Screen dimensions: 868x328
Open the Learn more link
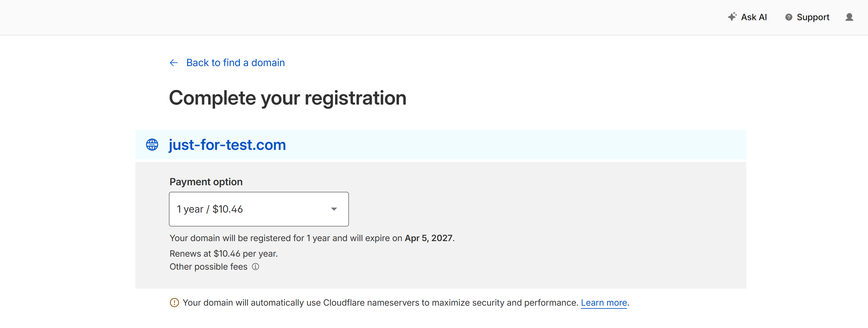pos(604,303)
